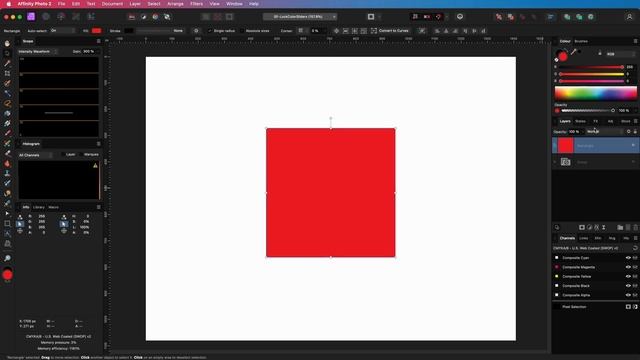Open the RGB colour model dropdown
The image size is (640, 360).
click(x=620, y=54)
